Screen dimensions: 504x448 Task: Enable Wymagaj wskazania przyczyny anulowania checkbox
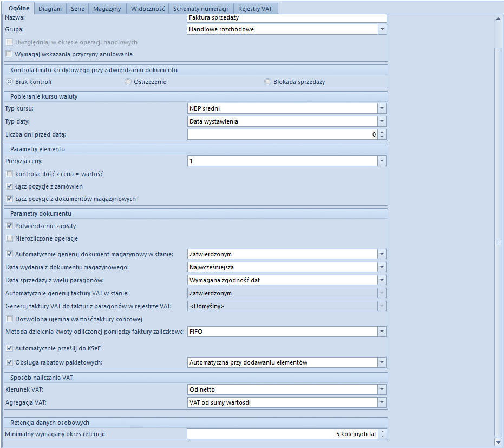(x=9, y=54)
